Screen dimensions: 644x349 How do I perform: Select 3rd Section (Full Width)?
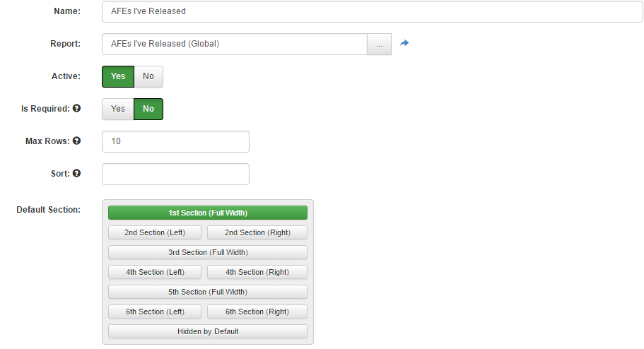click(x=208, y=252)
